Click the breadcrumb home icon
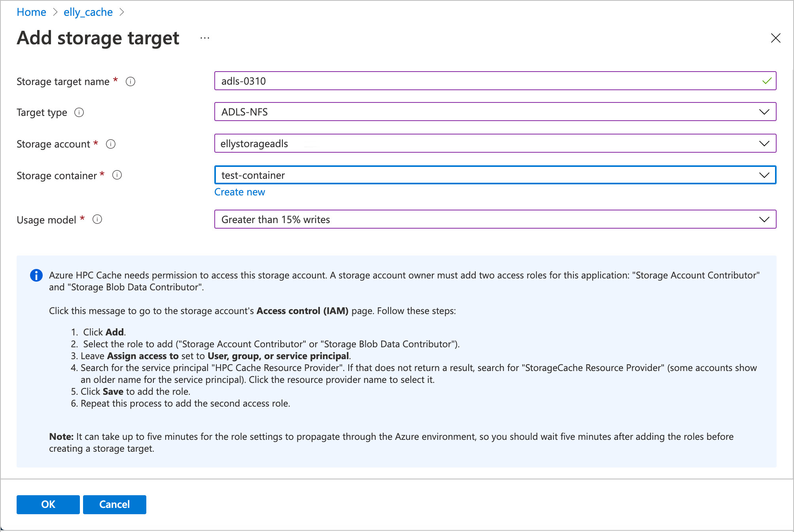The width and height of the screenshot is (794, 532). pyautogui.click(x=30, y=11)
